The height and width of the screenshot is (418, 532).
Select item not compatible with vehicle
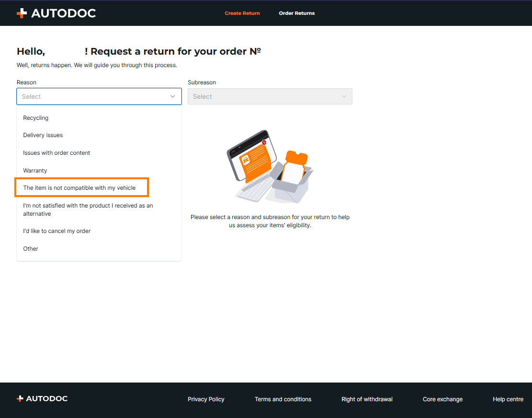pos(79,188)
